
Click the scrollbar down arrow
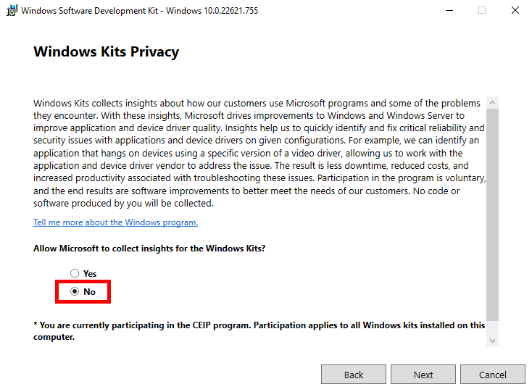492,340
